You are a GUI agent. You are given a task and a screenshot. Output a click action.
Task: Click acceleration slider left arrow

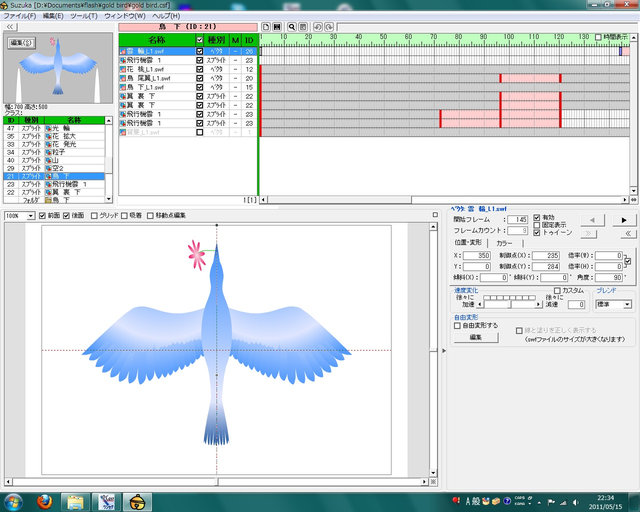pyautogui.click(x=480, y=305)
